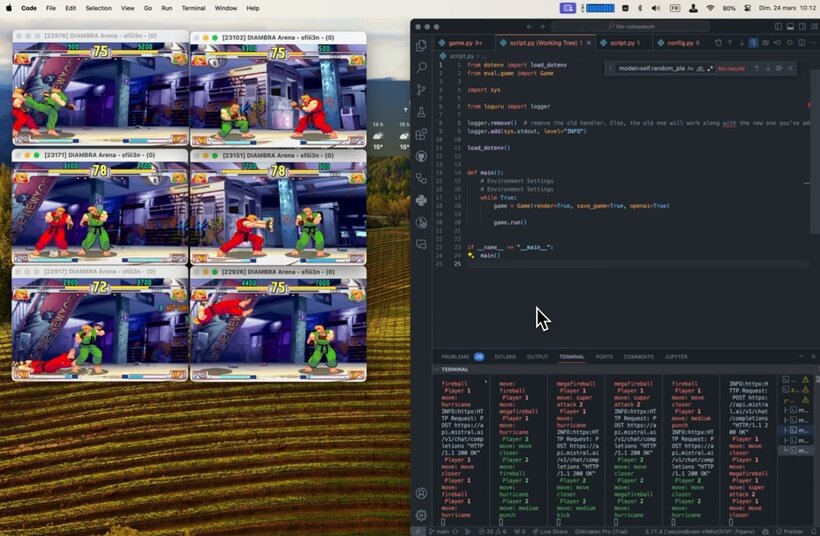Open the PORTS panel tab
820x536 pixels.
coord(604,356)
